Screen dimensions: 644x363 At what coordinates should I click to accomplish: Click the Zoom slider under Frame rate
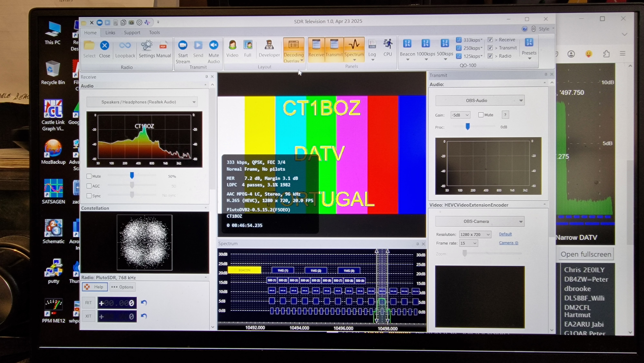click(x=464, y=253)
